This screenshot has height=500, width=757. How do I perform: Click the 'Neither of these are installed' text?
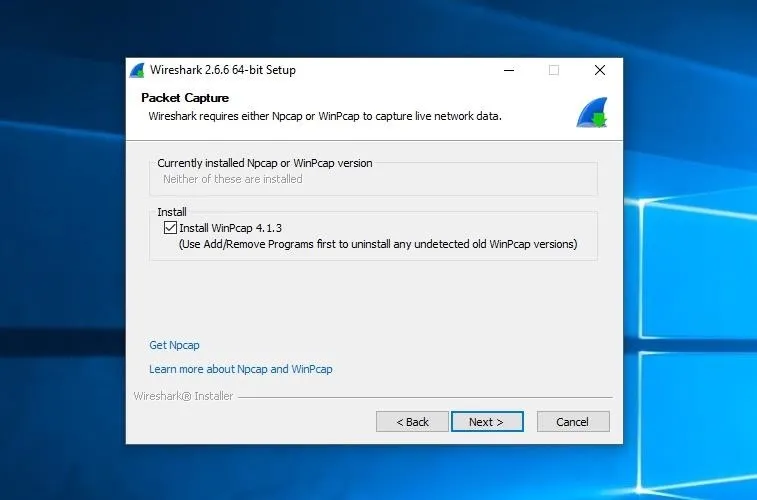[x=233, y=179]
